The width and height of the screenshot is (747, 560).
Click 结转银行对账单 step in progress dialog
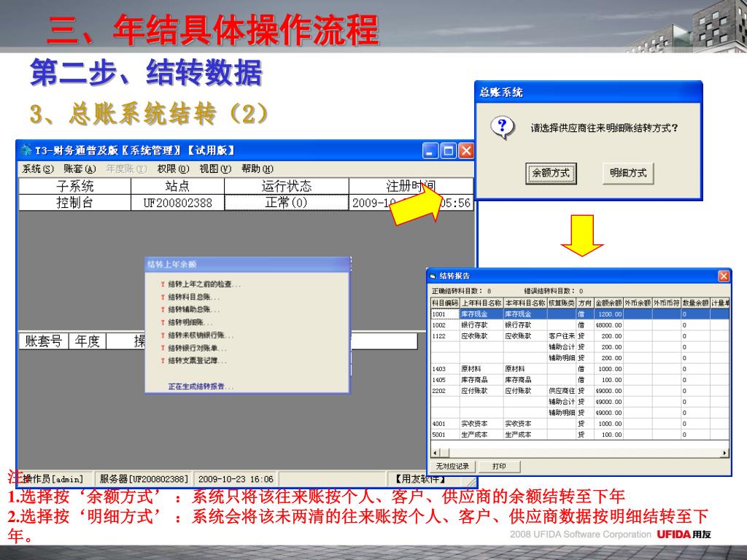pyautogui.click(x=197, y=348)
